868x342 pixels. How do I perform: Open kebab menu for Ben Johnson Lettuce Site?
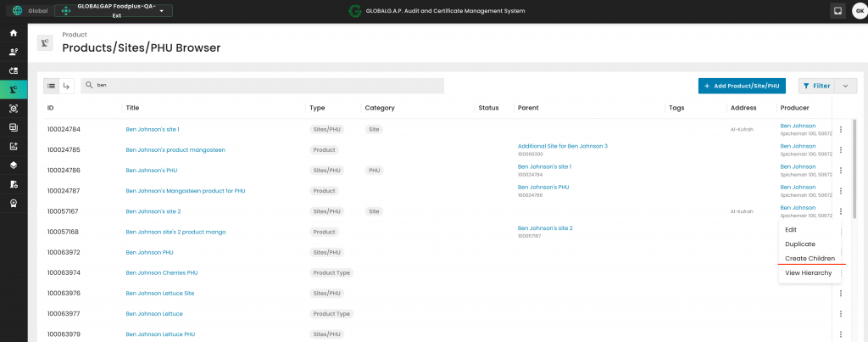click(x=840, y=293)
